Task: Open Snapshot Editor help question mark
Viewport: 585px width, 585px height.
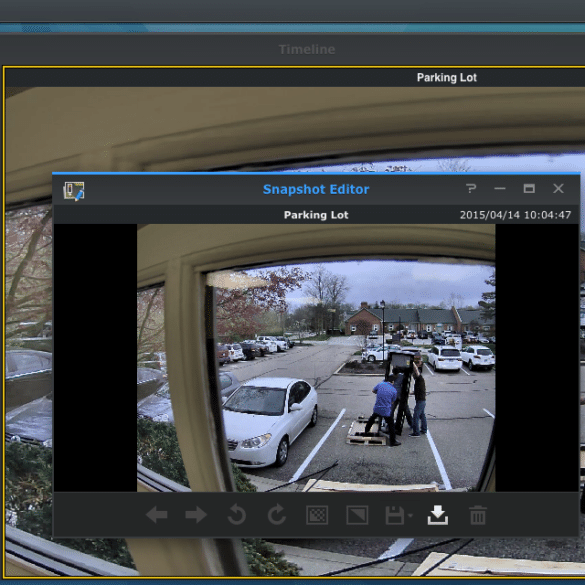Action: click(x=471, y=188)
